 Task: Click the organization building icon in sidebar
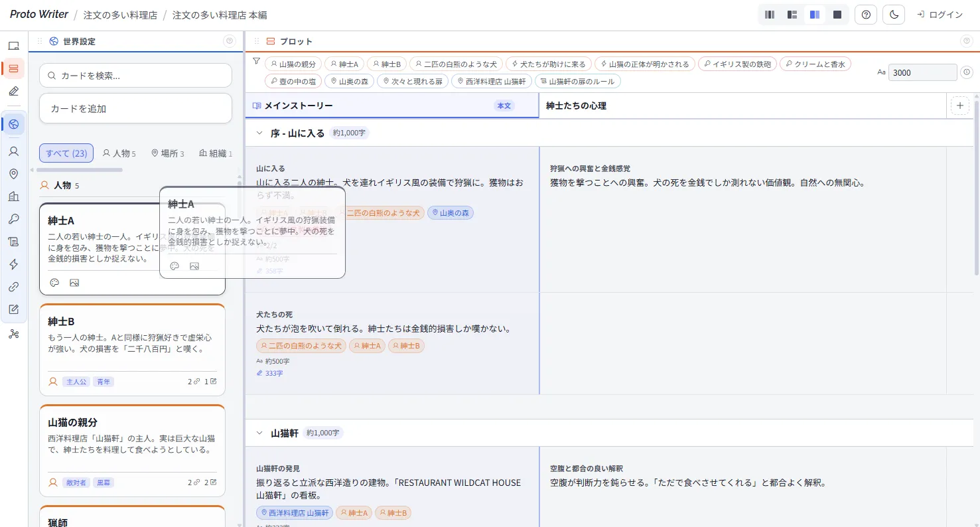tap(14, 196)
